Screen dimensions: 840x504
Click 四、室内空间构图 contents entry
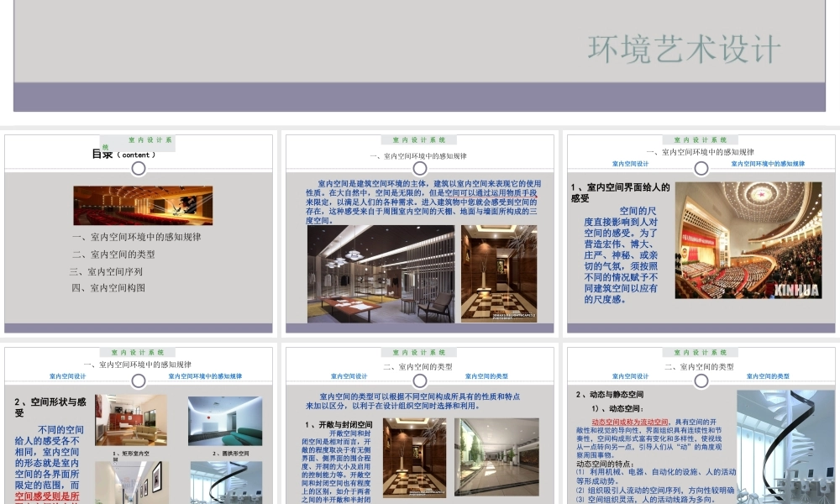click(108, 287)
